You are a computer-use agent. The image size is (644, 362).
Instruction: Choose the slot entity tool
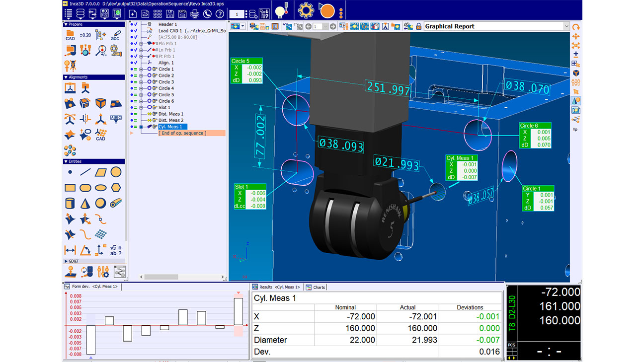85,188
